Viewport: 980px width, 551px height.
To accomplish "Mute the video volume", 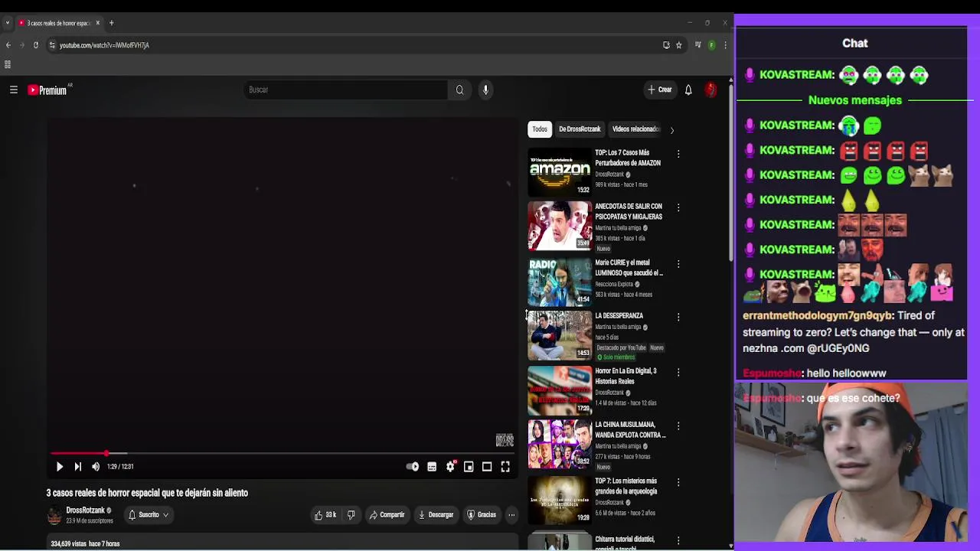I will [x=96, y=466].
